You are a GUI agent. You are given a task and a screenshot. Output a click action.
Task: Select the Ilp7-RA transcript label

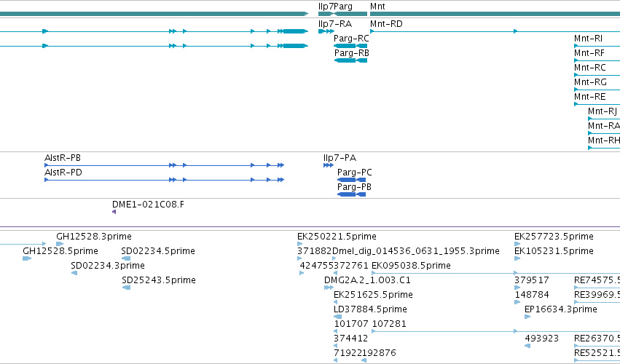335,24
